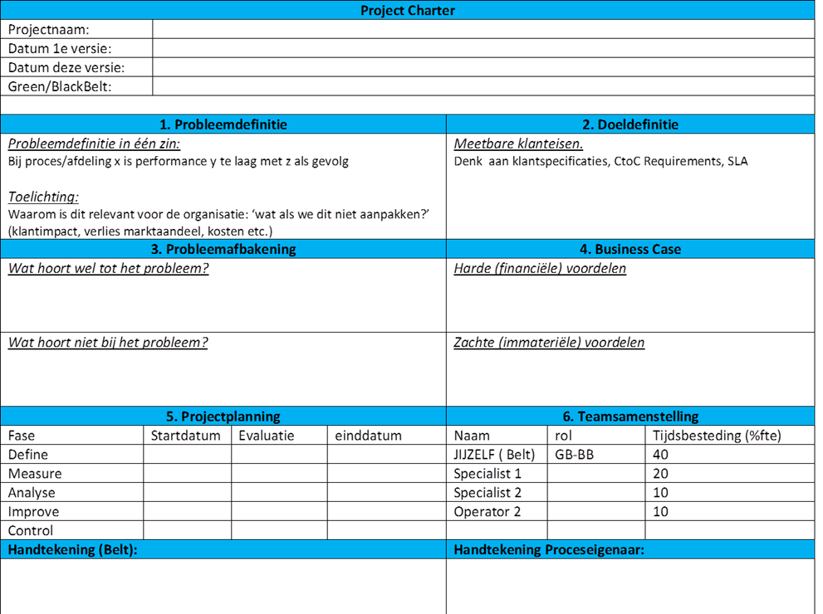Click the value 10 for Operator 2
Screen dimensions: 823x614
(x=660, y=511)
